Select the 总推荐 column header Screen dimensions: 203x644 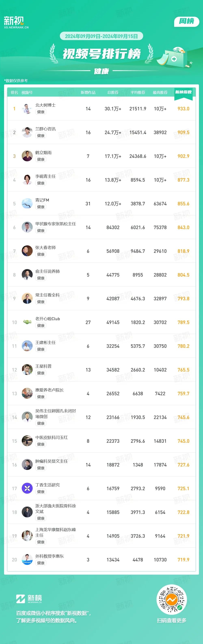tap(113, 93)
